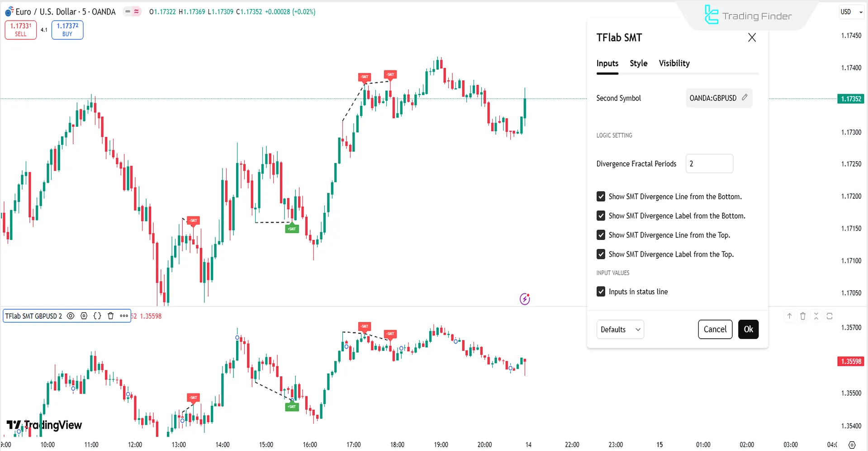Click the Divergence Fractal Periods input field
The height and width of the screenshot is (451, 868).
tap(709, 163)
